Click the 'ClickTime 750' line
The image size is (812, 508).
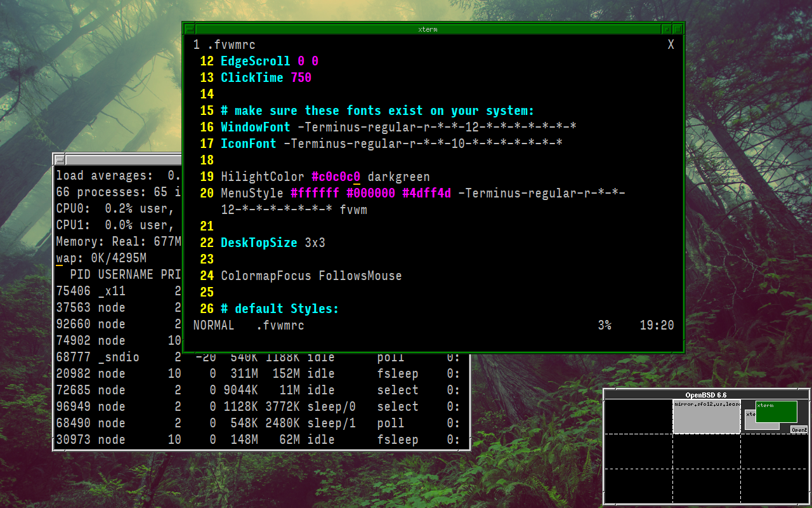click(266, 78)
